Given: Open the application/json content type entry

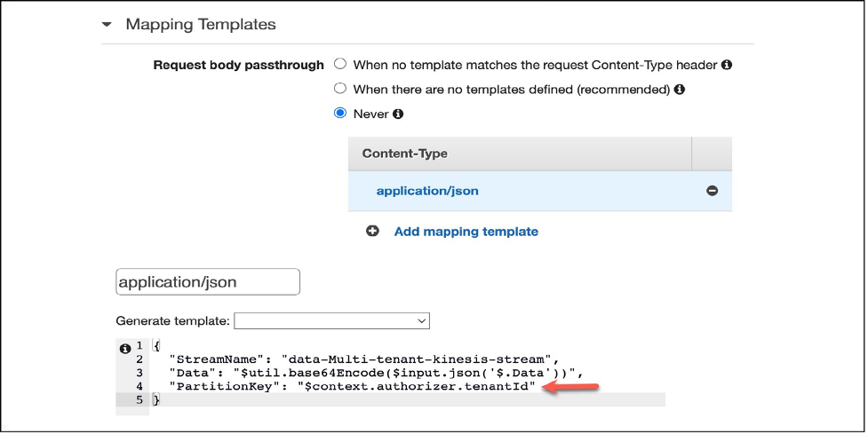Looking at the screenshot, I should tap(427, 191).
